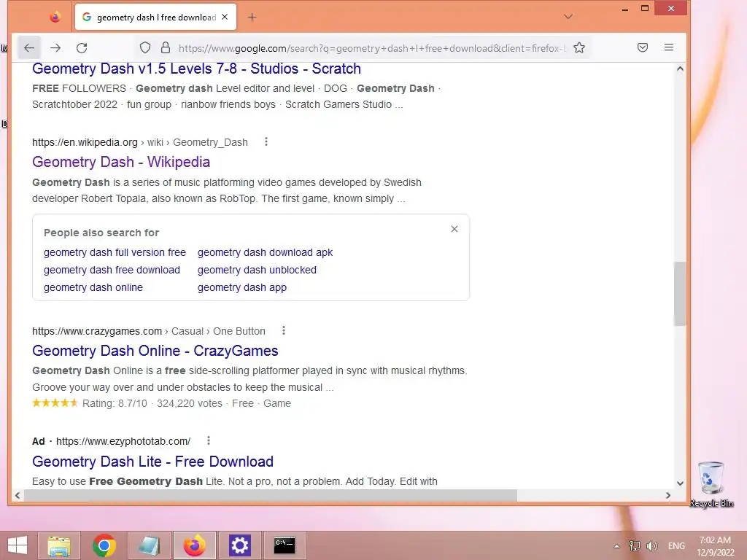Open the Firefox hamburger application menu
Screen dimensions: 747x560
click(x=669, y=47)
